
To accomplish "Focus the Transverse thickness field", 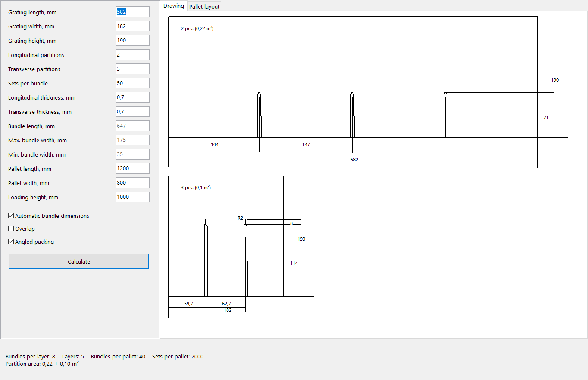I will click(x=132, y=112).
